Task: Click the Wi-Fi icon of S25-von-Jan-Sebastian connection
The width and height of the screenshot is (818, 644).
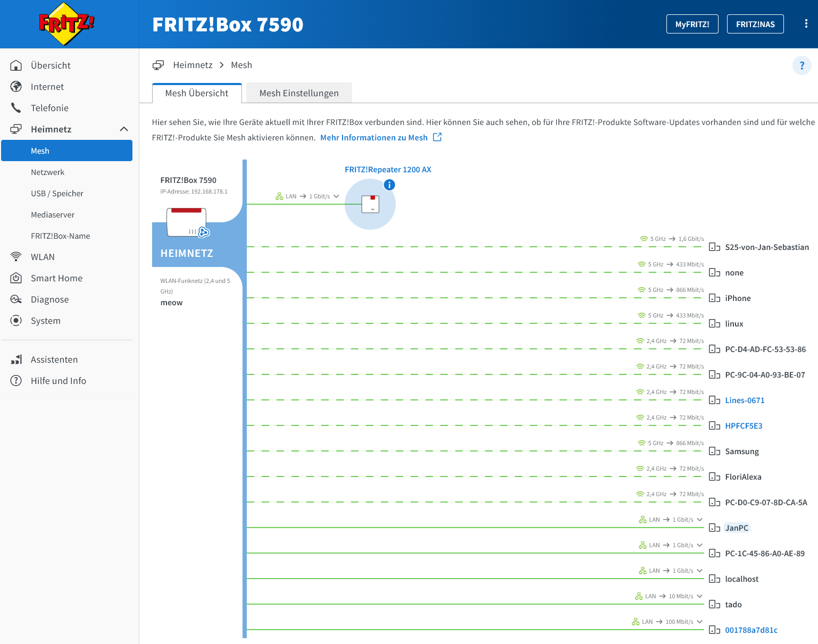Action: [644, 239]
